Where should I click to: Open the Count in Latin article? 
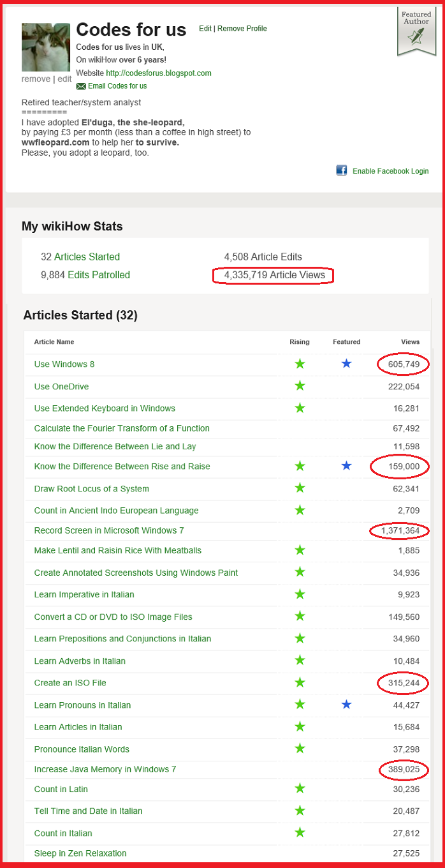tap(61, 789)
